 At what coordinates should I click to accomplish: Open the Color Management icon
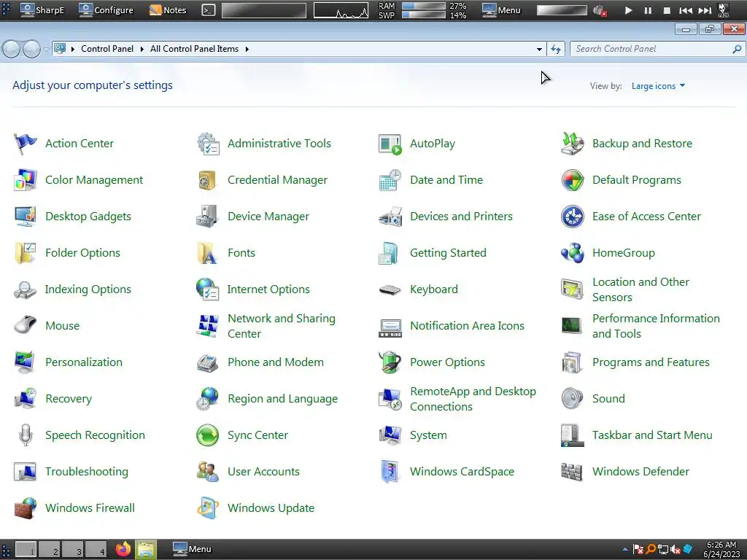[26, 180]
